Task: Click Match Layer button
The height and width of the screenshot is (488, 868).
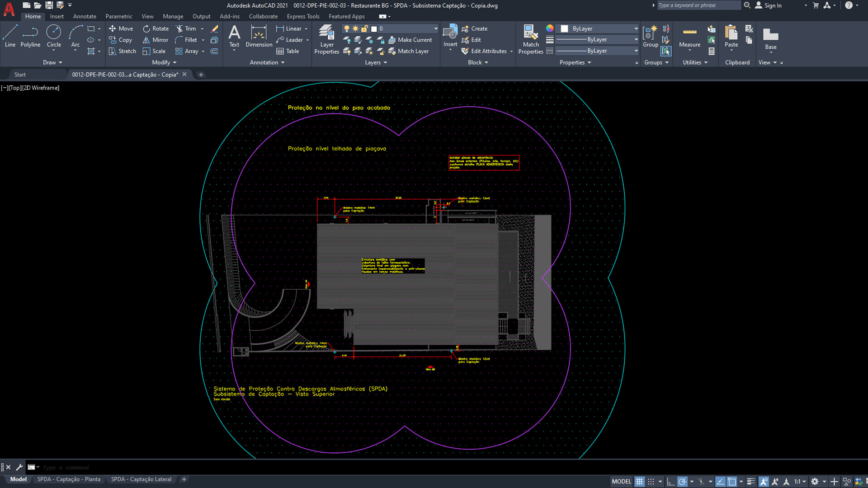Action: coord(408,51)
